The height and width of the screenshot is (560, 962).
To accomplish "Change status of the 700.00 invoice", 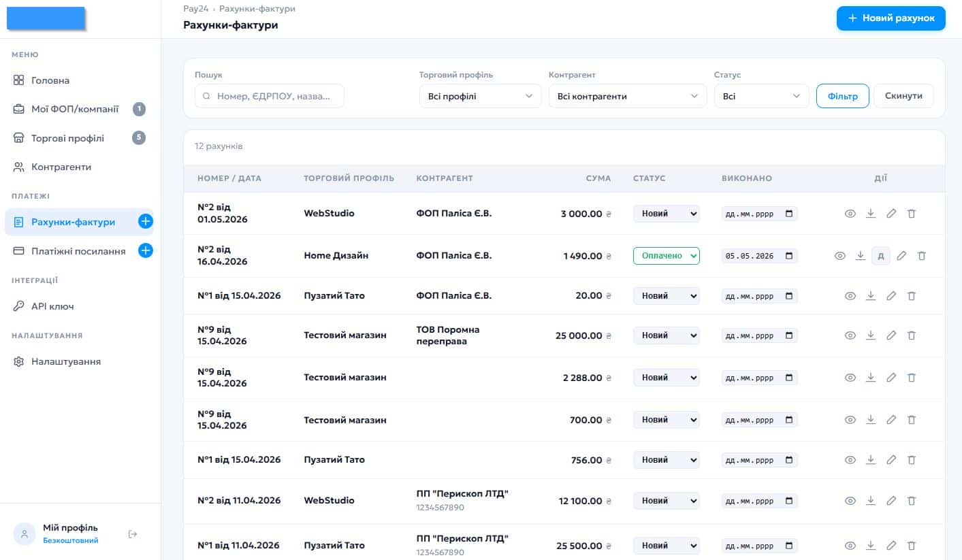I will pyautogui.click(x=667, y=420).
